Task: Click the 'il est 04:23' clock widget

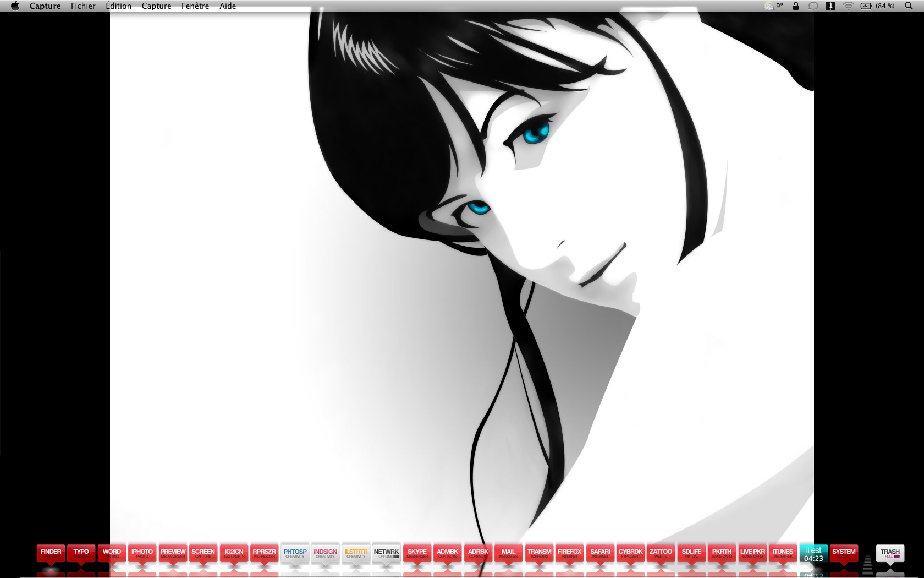Action: tap(813, 554)
